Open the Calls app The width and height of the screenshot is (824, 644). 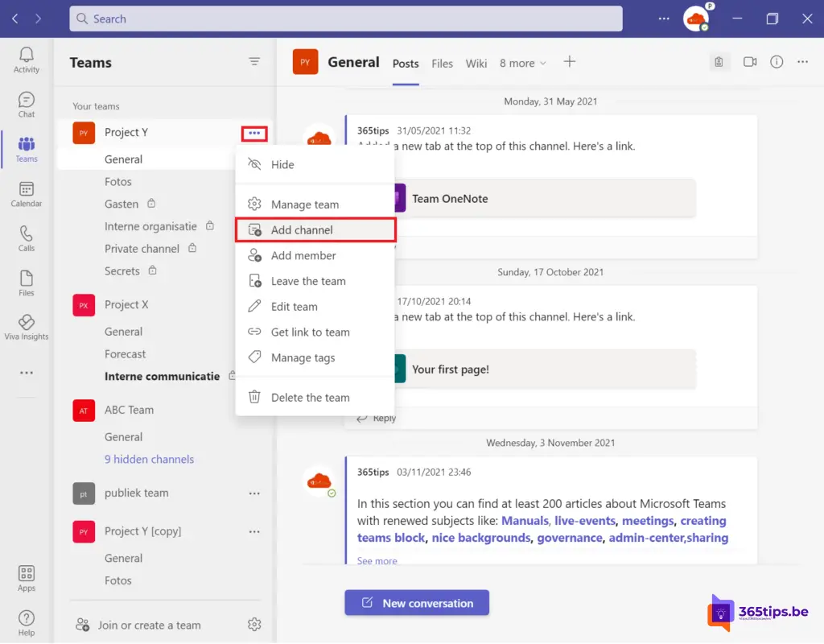pyautogui.click(x=27, y=239)
